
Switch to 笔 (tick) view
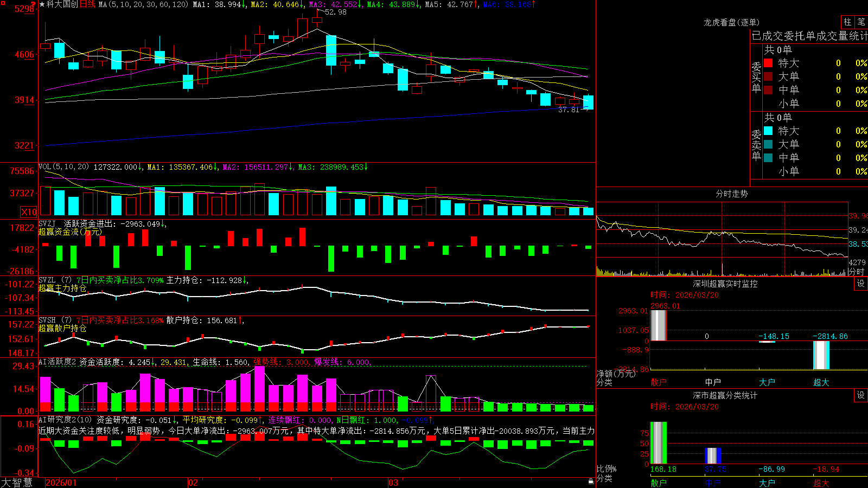pos(861,22)
